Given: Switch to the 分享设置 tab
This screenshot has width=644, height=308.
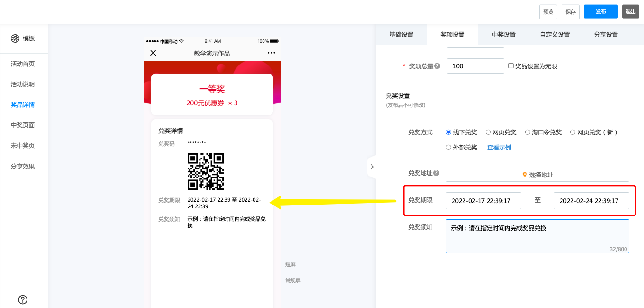Looking at the screenshot, I should [606, 35].
